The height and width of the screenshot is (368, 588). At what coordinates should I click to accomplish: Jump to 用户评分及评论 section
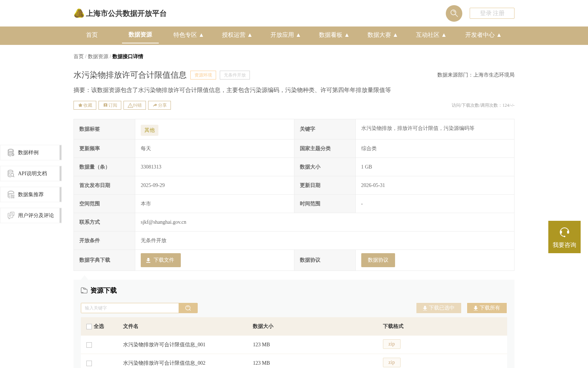pyautogui.click(x=31, y=215)
